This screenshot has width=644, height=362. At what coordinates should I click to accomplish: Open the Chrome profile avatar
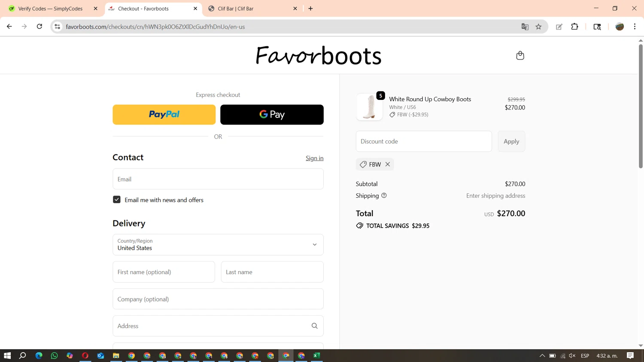(x=620, y=27)
